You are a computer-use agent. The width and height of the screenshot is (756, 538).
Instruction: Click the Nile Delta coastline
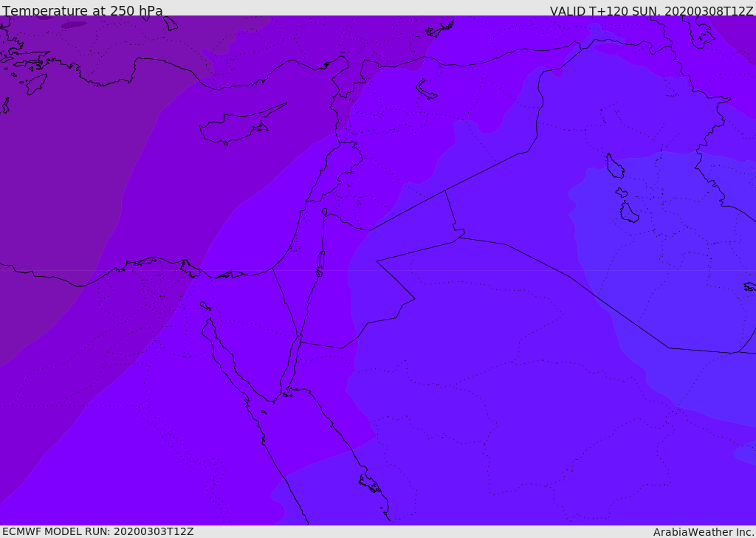coord(148,262)
